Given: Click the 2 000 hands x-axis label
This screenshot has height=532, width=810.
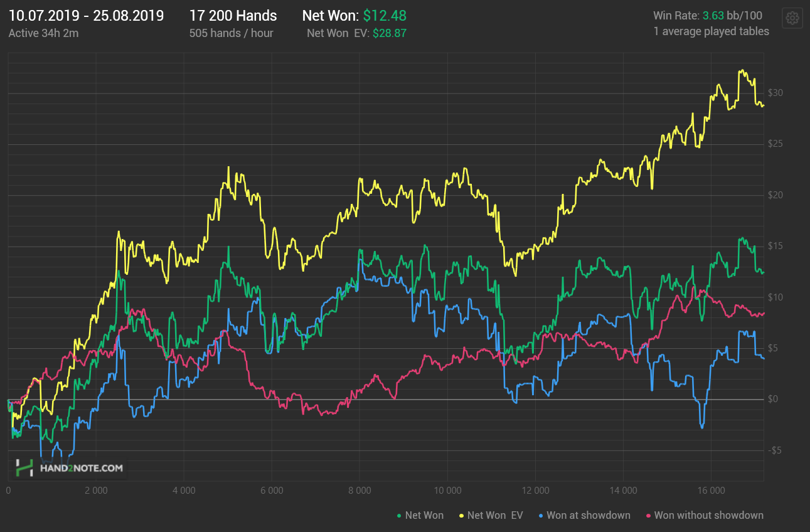Looking at the screenshot, I should pos(95,491).
